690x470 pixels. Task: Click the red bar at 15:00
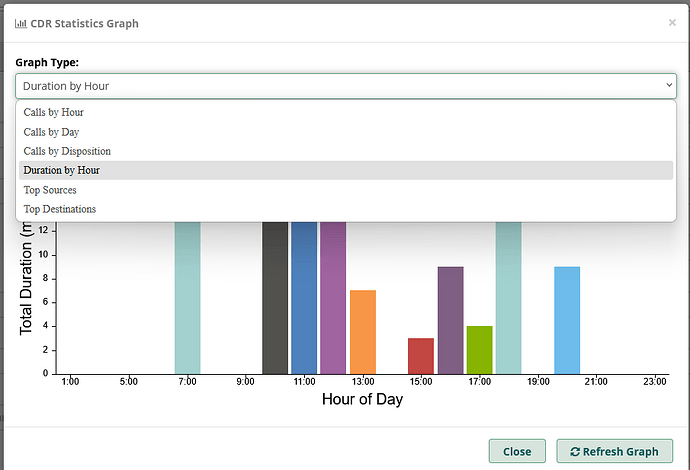pyautogui.click(x=421, y=355)
